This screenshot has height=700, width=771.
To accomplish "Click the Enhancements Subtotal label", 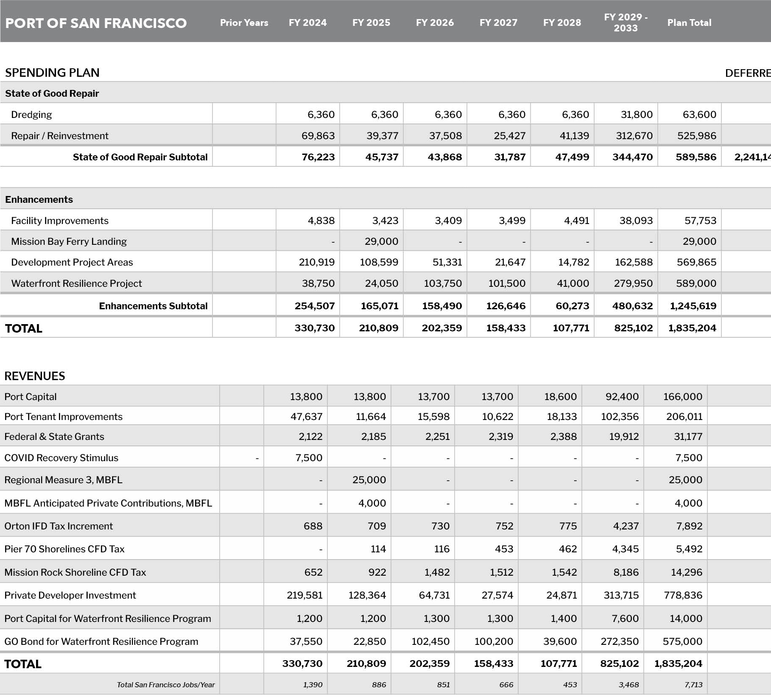I will click(153, 306).
